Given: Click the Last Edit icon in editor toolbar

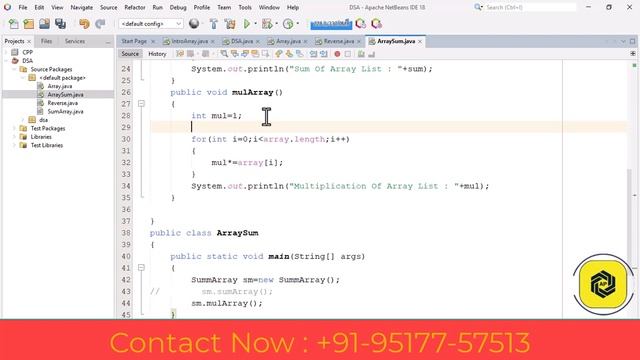Looking at the screenshot, I should click(180, 54).
